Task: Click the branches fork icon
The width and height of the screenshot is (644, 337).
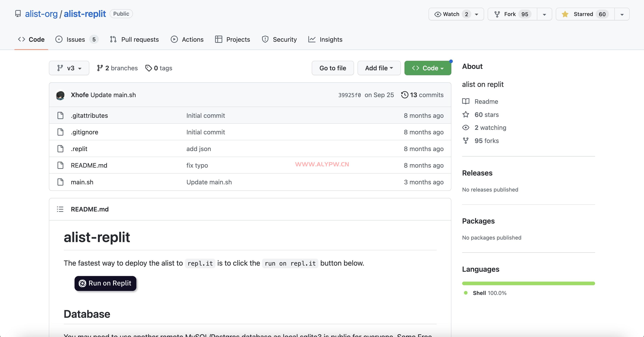Action: 100,68
